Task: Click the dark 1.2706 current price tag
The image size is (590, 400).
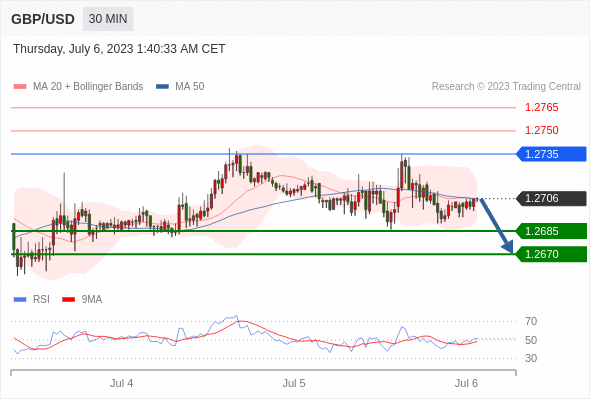Action: pyautogui.click(x=551, y=198)
